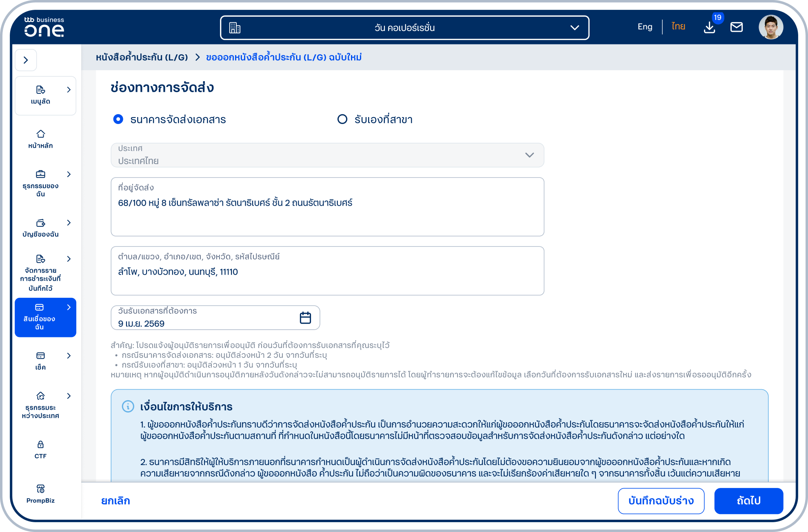Open ธุรกรรมระหว่างประเทศ icon
Viewport: 808px width, 532px height.
point(40,396)
